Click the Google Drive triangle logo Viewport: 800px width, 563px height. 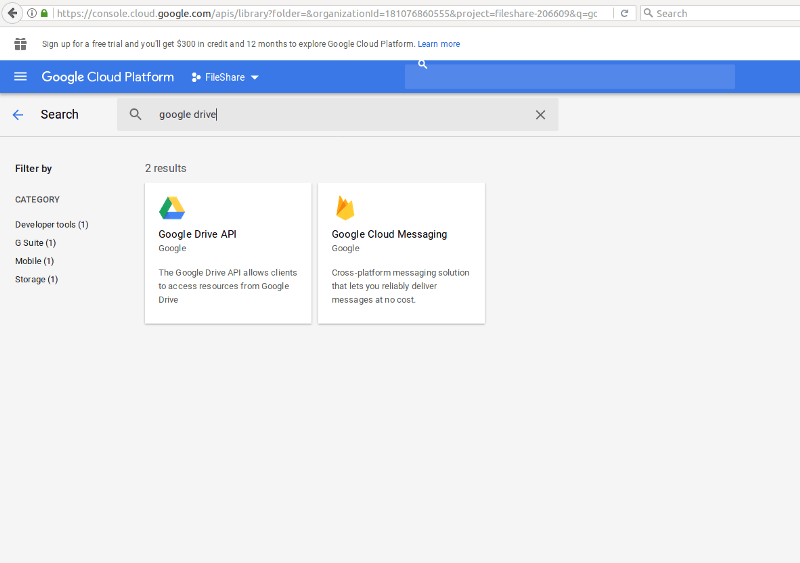tap(172, 208)
